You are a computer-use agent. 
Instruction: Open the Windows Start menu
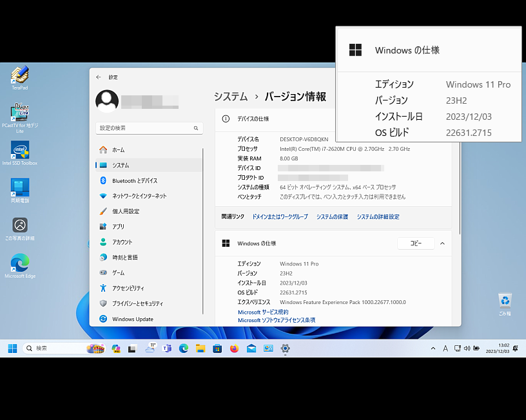pyautogui.click(x=12, y=348)
